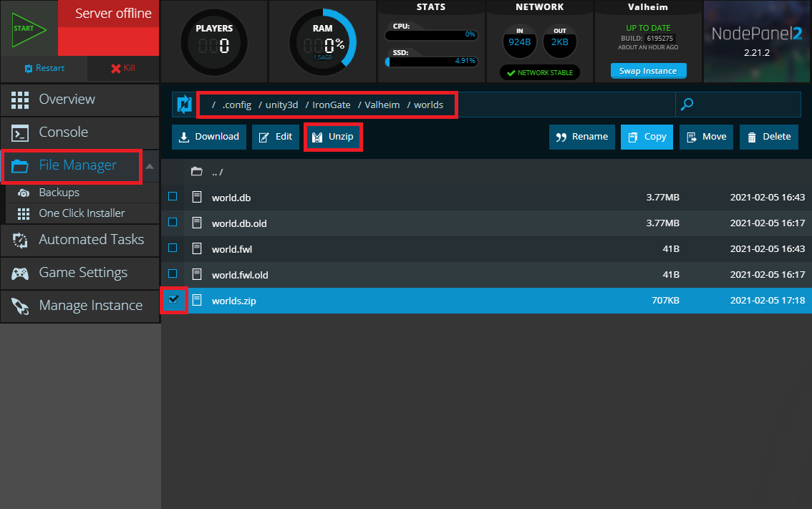812x509 pixels.
Task: Click the Backups cloud icon
Action: 24,193
